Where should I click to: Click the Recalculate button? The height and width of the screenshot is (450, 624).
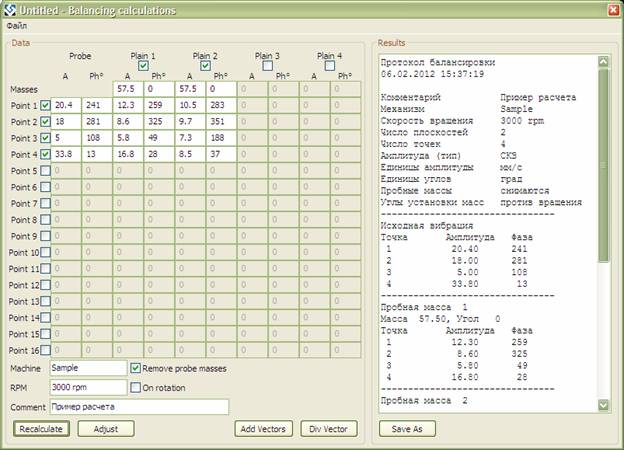click(x=41, y=429)
